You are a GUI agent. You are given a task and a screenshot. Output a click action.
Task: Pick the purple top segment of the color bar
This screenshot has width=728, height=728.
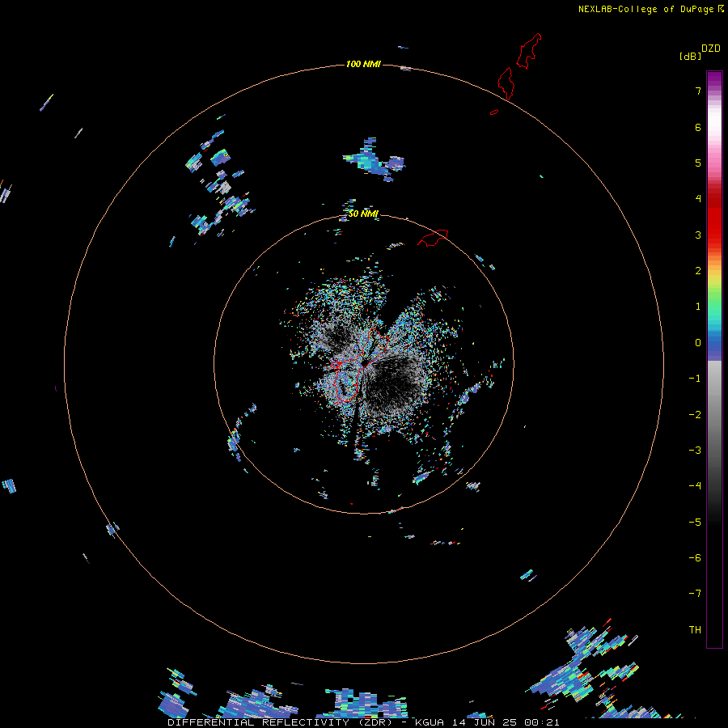click(714, 79)
